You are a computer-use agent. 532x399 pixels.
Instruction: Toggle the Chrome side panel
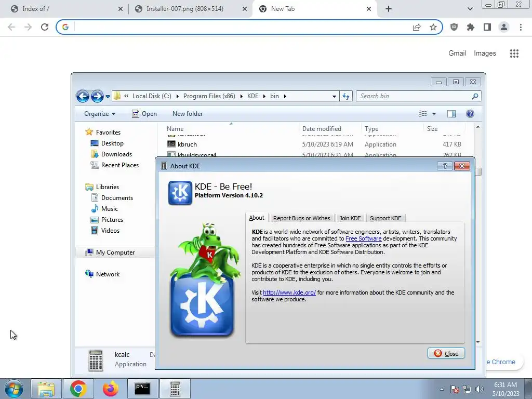[487, 27]
